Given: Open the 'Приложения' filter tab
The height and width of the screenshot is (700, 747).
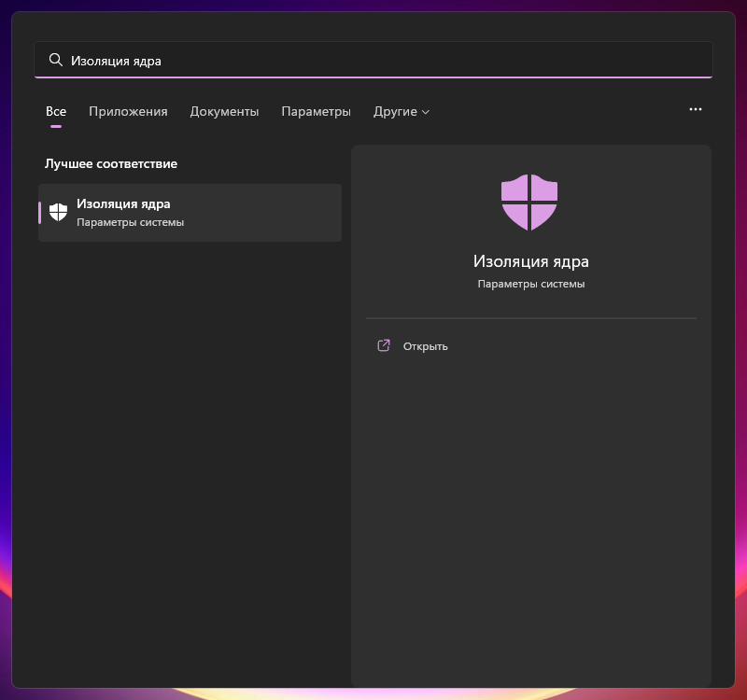Looking at the screenshot, I should (128, 111).
